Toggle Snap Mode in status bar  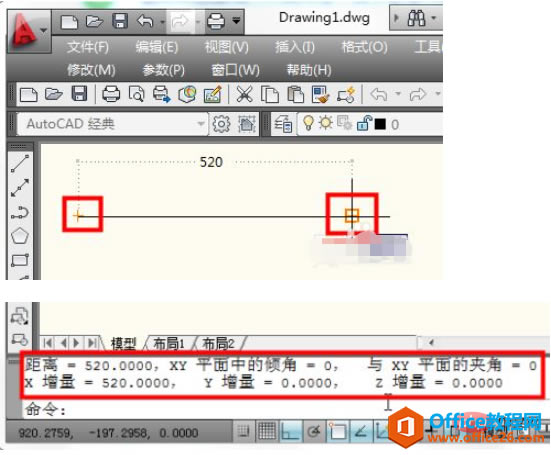(x=243, y=431)
